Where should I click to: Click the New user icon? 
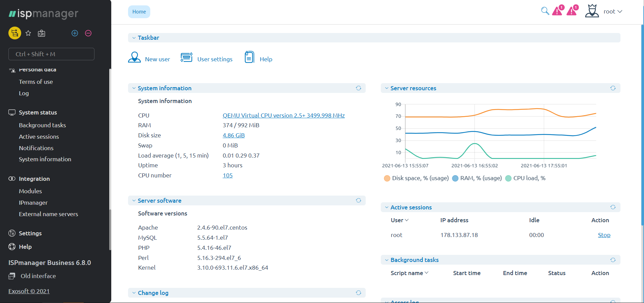tap(134, 58)
